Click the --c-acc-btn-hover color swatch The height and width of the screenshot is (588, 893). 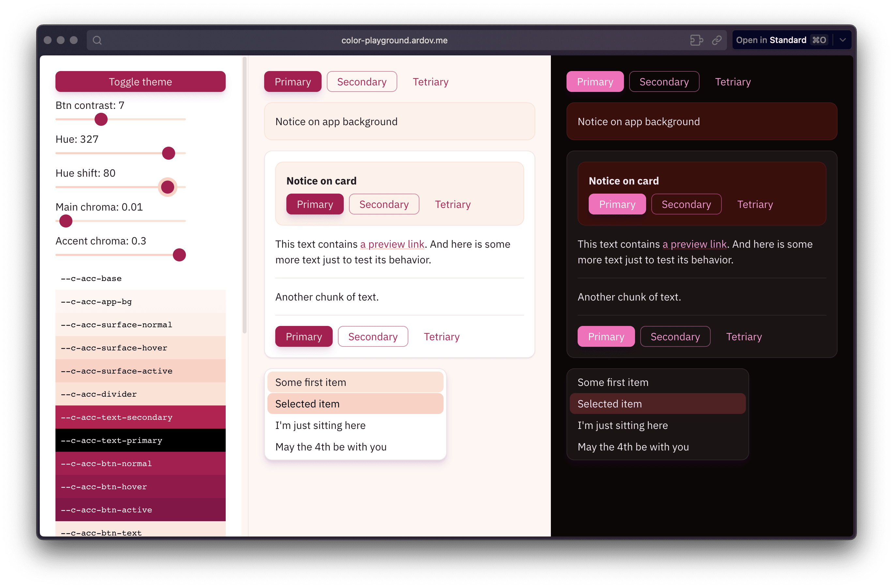click(140, 487)
